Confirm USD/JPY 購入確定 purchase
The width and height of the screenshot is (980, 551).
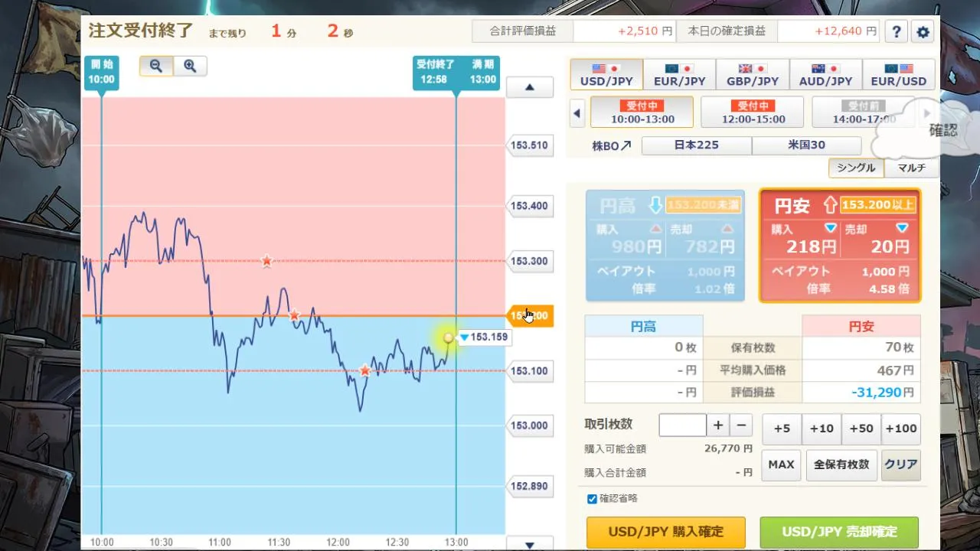click(x=665, y=532)
